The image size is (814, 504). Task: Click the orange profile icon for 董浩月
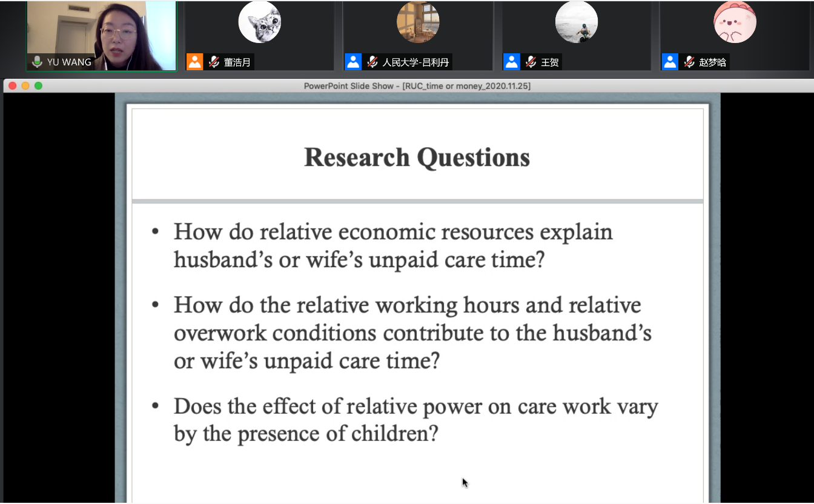click(194, 62)
